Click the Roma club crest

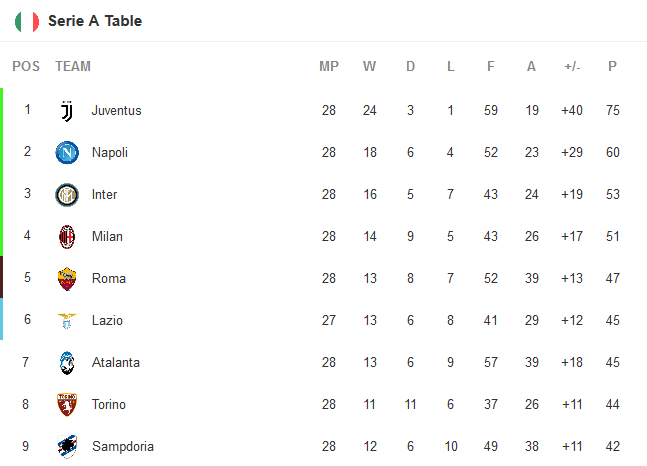[x=67, y=279]
